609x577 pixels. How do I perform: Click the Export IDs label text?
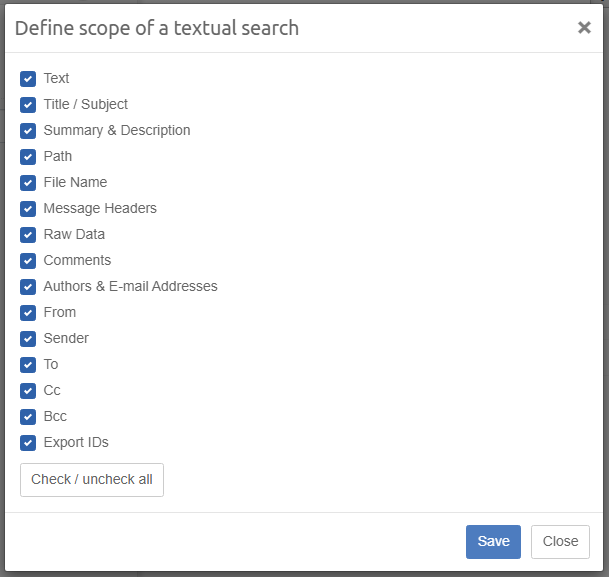click(x=76, y=443)
